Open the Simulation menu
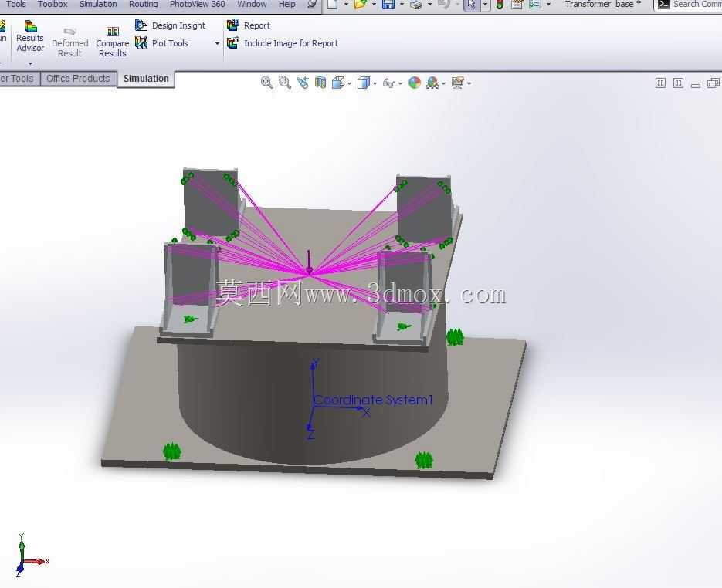 click(98, 4)
